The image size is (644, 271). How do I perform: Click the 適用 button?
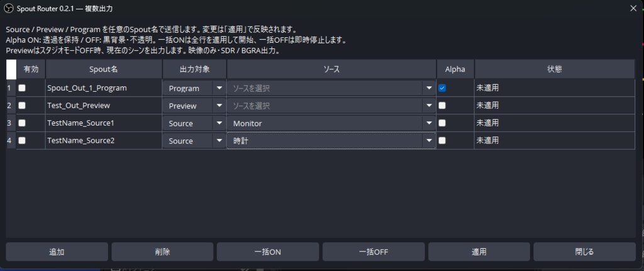tap(479, 252)
